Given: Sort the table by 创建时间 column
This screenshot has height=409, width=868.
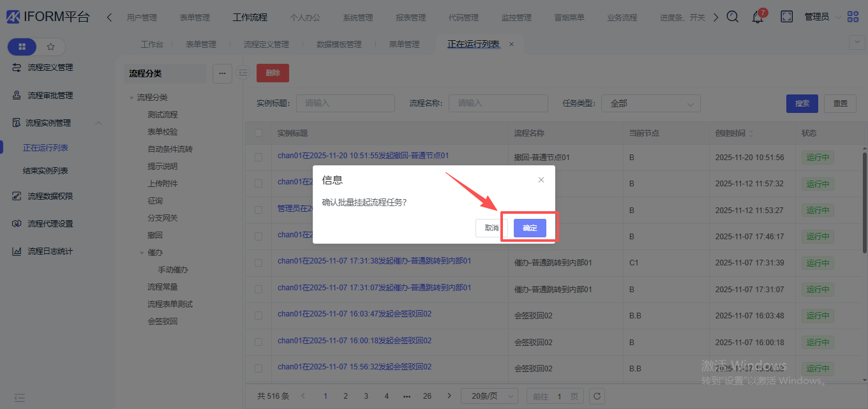Looking at the screenshot, I should [x=751, y=133].
